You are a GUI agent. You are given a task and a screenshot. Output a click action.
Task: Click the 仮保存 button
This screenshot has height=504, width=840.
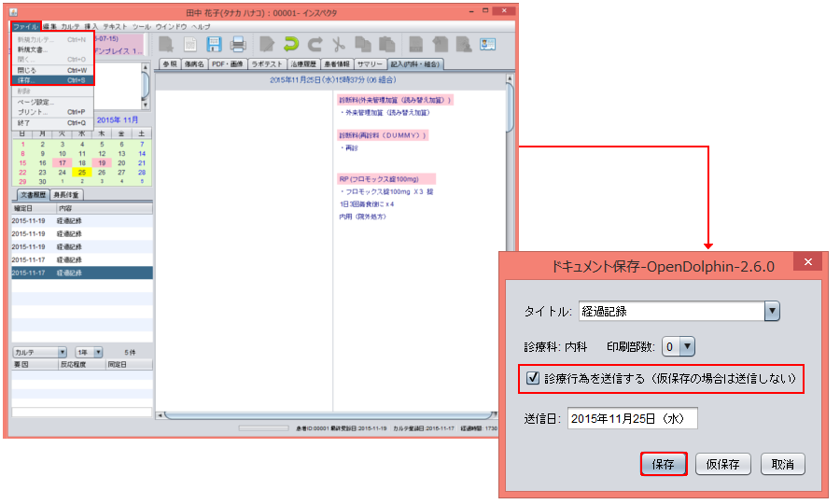(722, 464)
